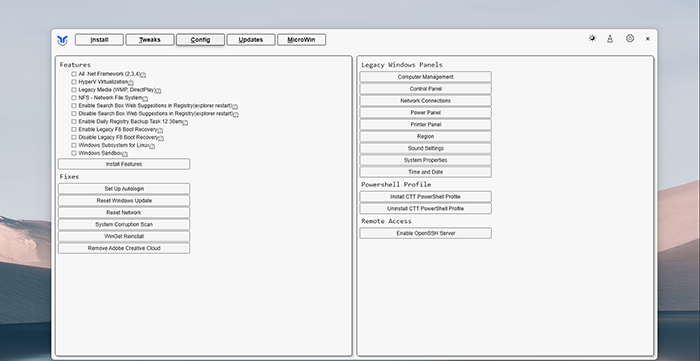Check Enable Daily Registry Backup Task checkbox
Screen dimensions: 700x361
74,121
